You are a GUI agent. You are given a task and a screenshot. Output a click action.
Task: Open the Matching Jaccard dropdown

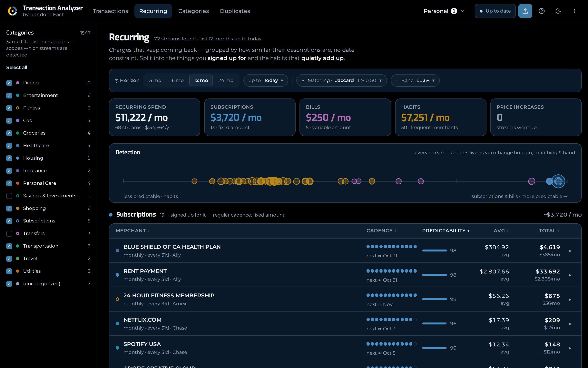341,80
